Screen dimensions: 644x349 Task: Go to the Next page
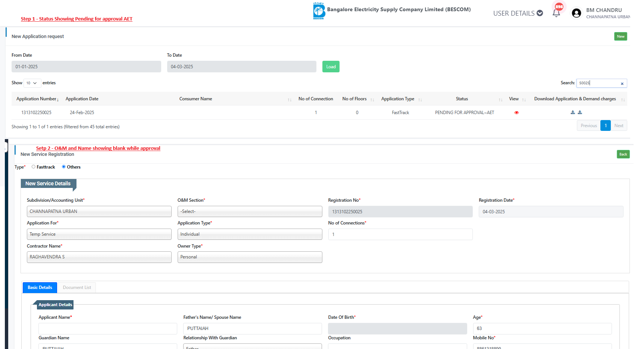(619, 126)
